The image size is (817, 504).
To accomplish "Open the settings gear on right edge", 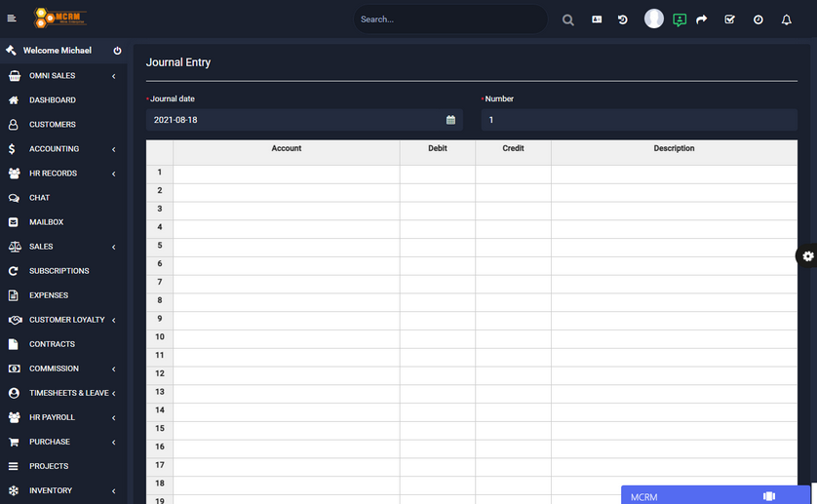I will pos(807,256).
